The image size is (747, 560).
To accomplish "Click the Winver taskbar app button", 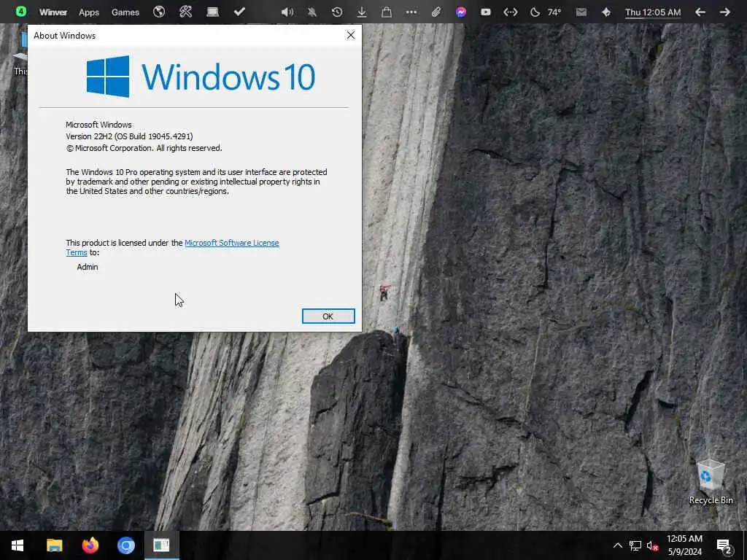I will (161, 545).
